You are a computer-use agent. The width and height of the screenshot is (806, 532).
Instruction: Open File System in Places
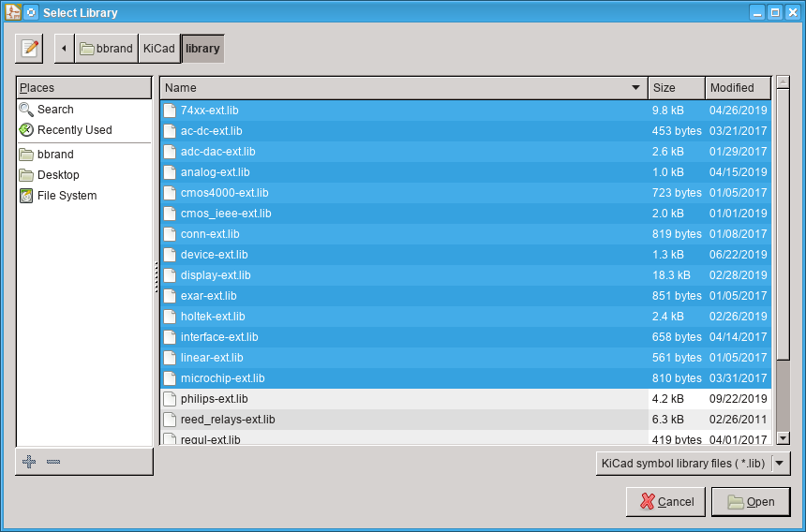84,195
